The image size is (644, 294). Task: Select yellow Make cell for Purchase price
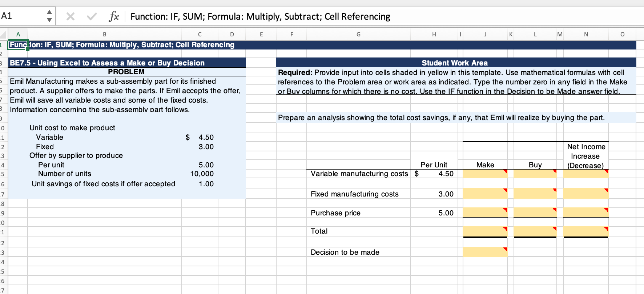(485, 212)
